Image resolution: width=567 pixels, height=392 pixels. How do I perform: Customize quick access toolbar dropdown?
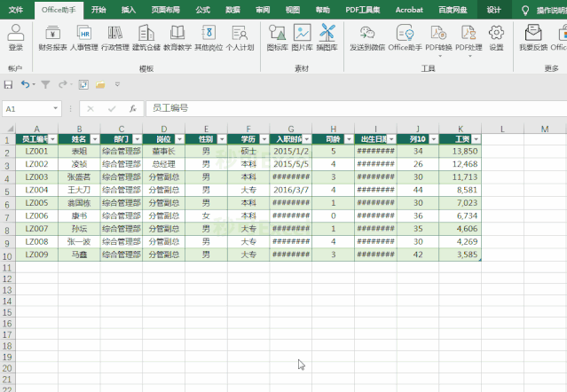click(x=117, y=84)
